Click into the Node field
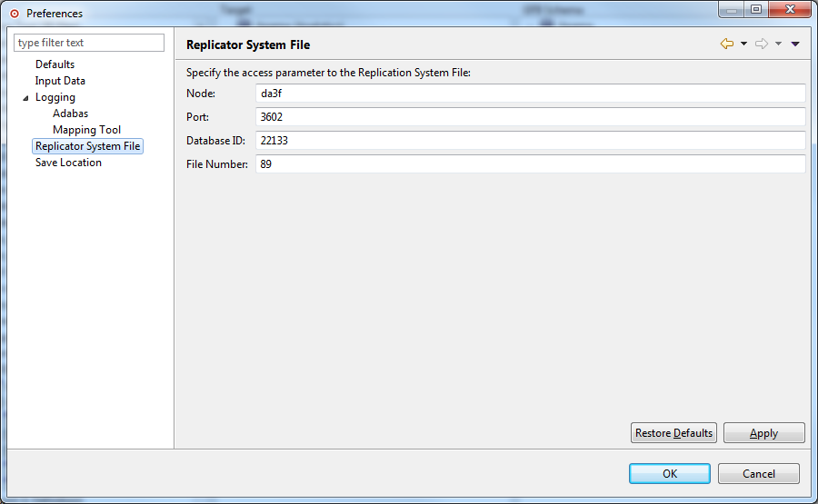The height and width of the screenshot is (504, 818). (x=530, y=94)
